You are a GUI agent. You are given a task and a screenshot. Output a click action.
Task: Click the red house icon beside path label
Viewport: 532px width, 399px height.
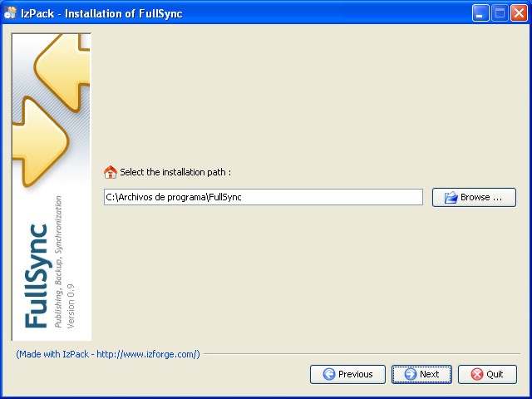(x=111, y=172)
